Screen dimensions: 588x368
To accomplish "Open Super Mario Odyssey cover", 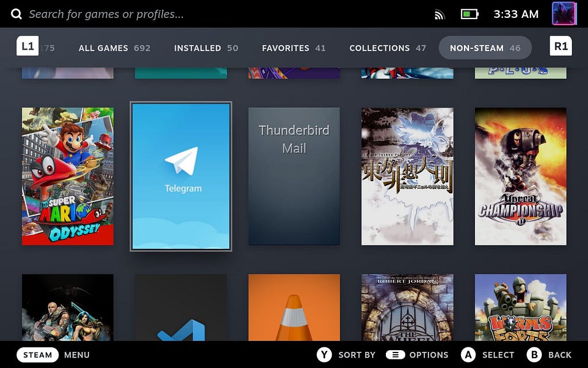I will [x=68, y=177].
